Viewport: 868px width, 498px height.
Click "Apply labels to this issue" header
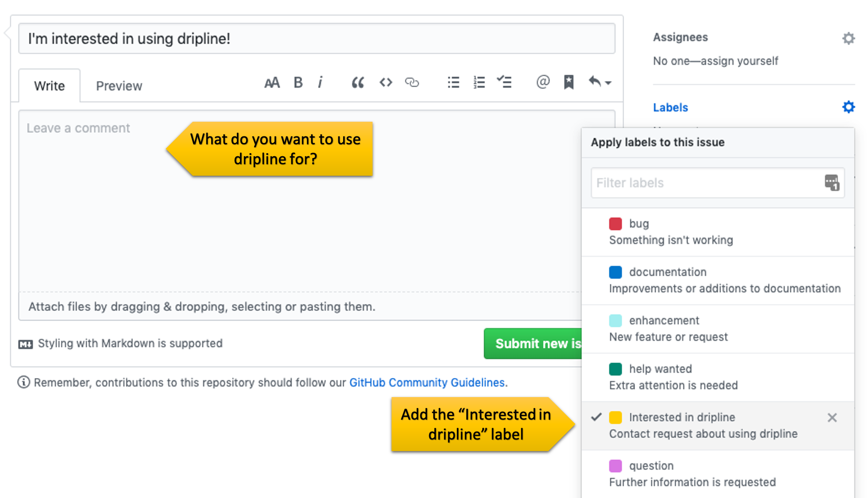pos(658,143)
